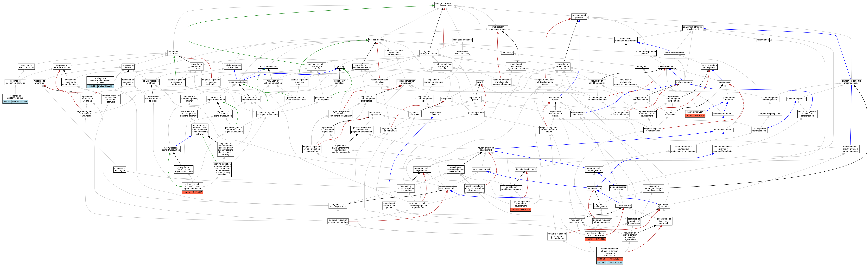Select the 'response to axon injury' node
The image size is (868, 266).
[120, 170]
